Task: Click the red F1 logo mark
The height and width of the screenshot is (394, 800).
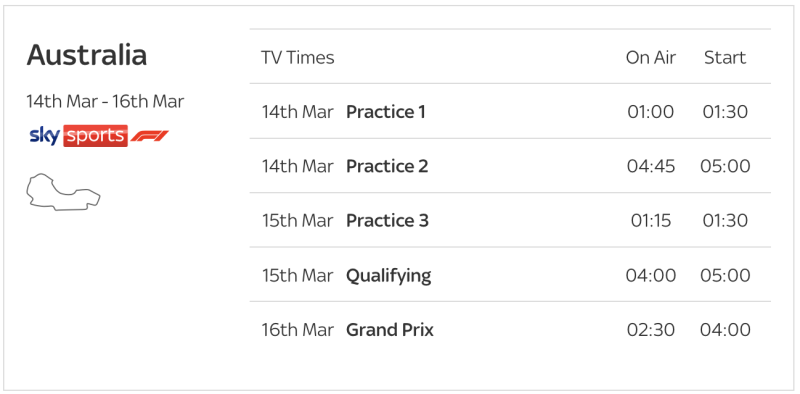Action: pos(149,136)
